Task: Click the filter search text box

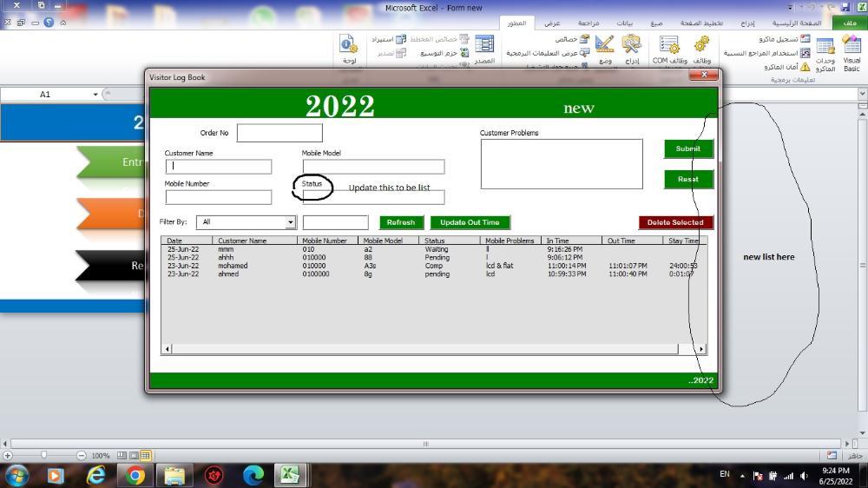Action: tap(335, 222)
